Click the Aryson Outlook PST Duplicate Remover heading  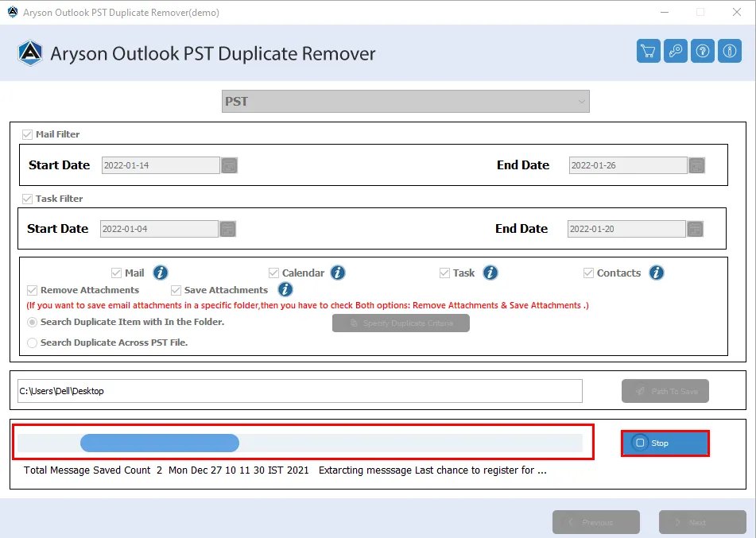pyautogui.click(x=212, y=53)
